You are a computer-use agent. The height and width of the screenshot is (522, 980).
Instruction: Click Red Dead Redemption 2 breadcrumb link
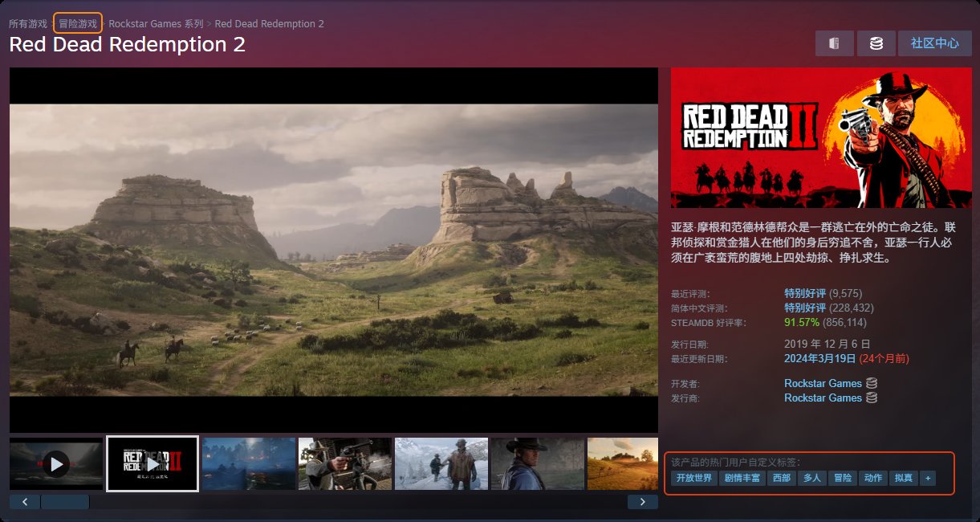[270, 23]
